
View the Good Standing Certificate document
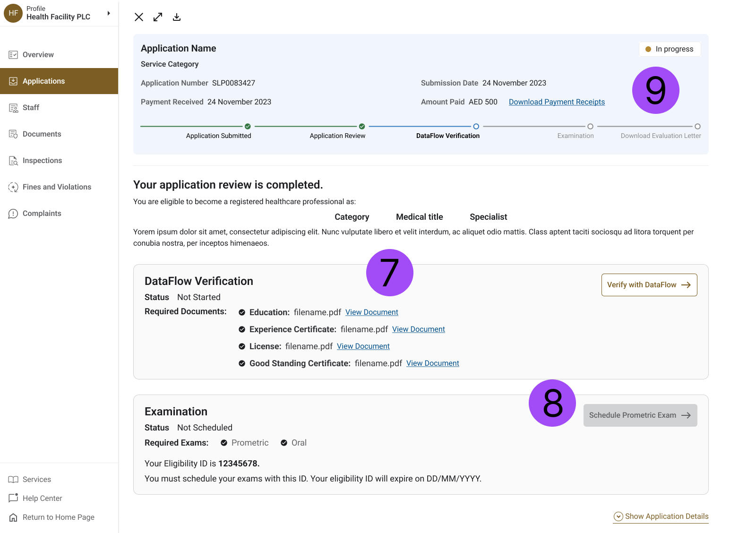coord(432,363)
